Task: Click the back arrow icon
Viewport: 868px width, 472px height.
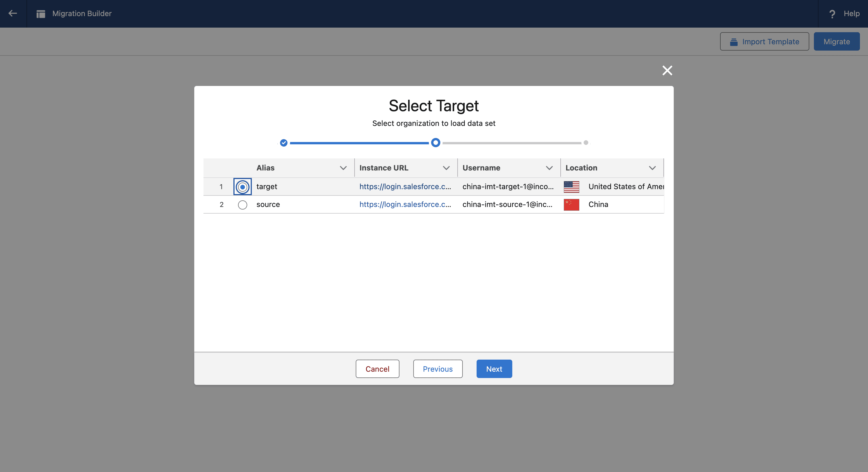Action: 13,14
